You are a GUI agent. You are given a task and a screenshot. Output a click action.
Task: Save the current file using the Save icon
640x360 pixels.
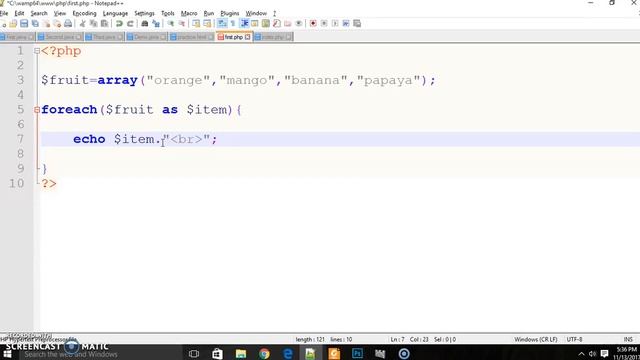[x=24, y=24]
